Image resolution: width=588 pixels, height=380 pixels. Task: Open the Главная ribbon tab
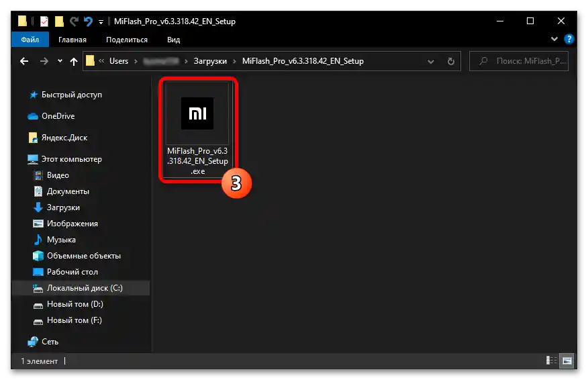72,40
